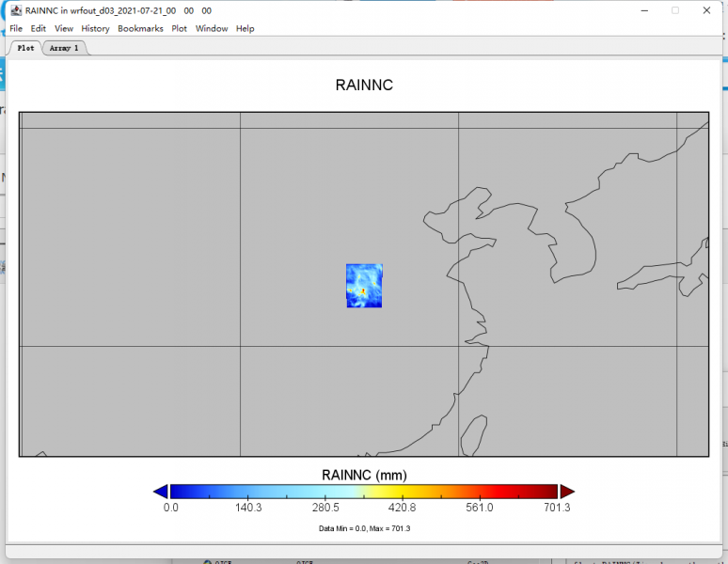Open the File menu

point(16,28)
